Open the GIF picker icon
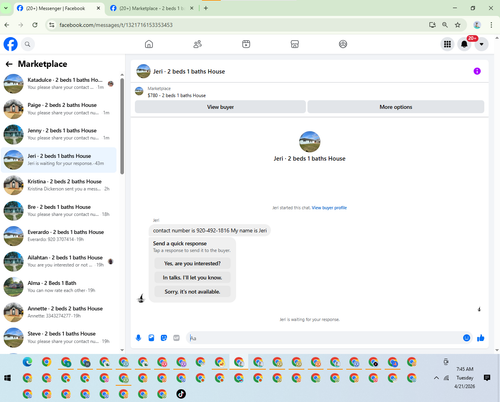 176,338
